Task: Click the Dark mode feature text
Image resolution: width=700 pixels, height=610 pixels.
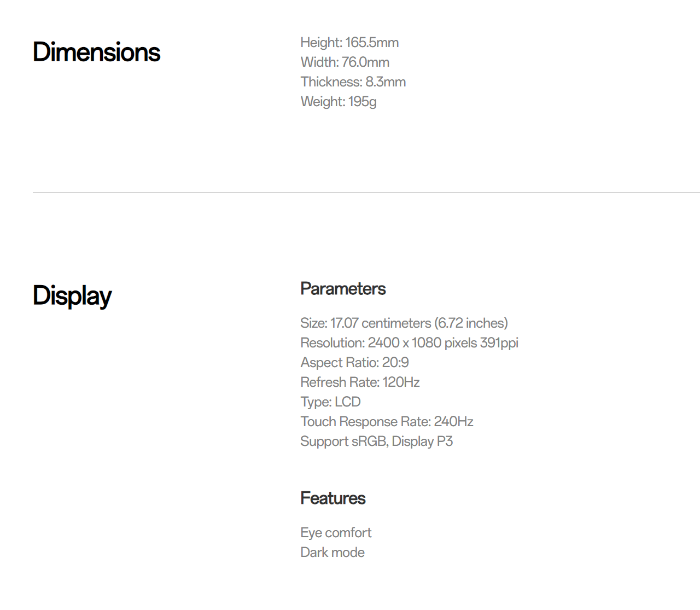Action: pyautogui.click(x=332, y=553)
